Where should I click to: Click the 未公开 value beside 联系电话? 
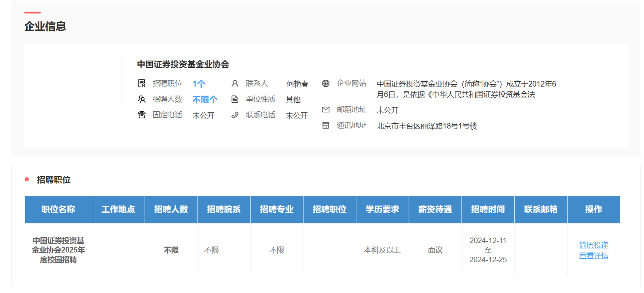point(297,115)
